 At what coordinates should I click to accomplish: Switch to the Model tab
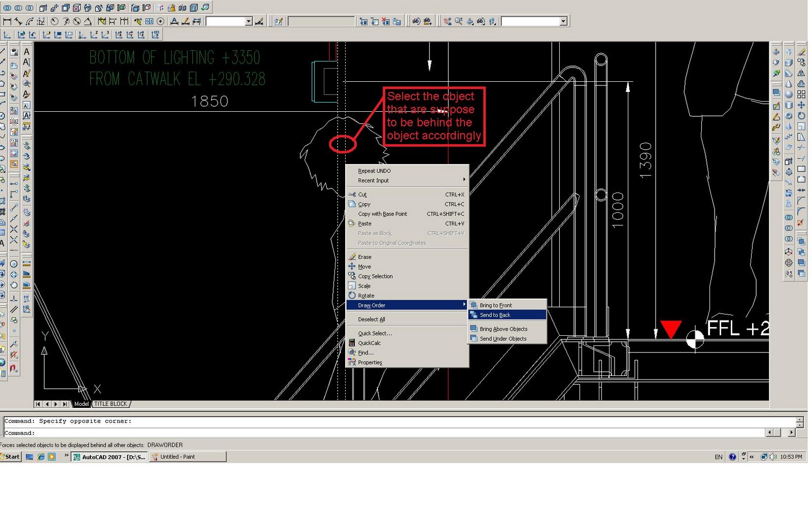pos(81,404)
